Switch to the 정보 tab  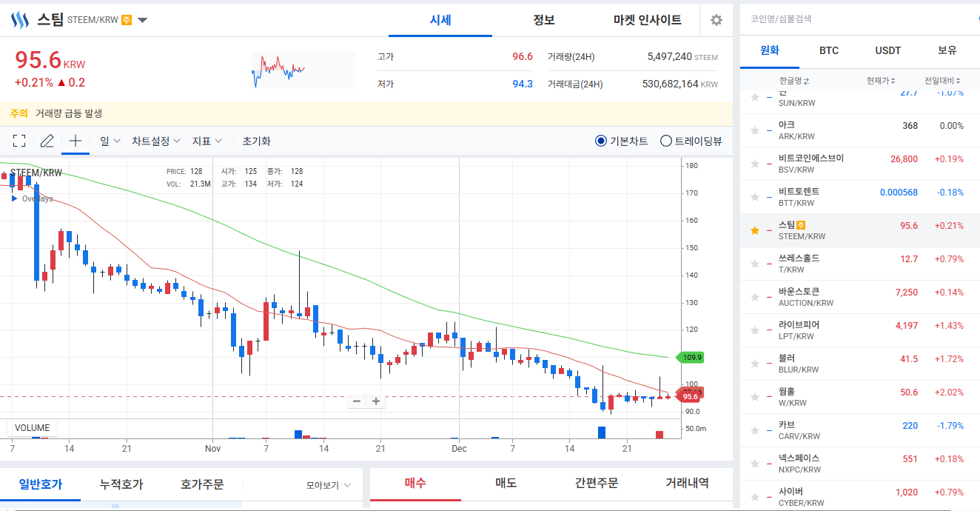point(544,20)
